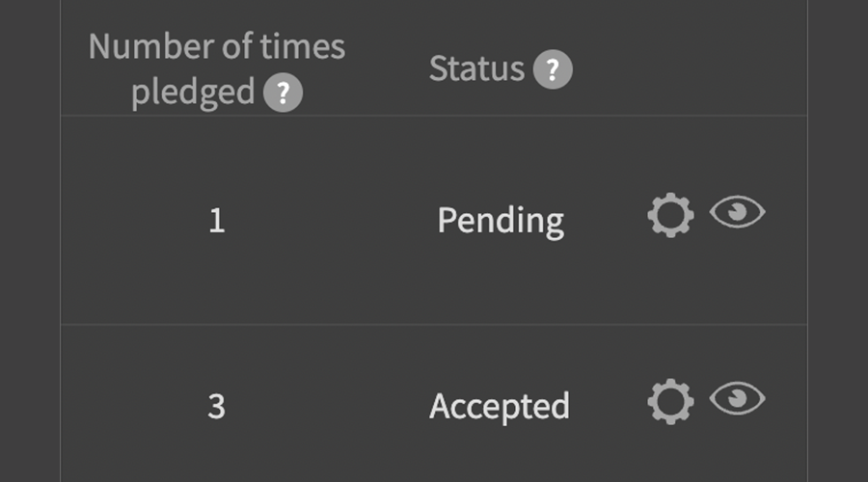Toggle visibility of the Accepted entry
This screenshot has height=482, width=868.
[x=738, y=399]
